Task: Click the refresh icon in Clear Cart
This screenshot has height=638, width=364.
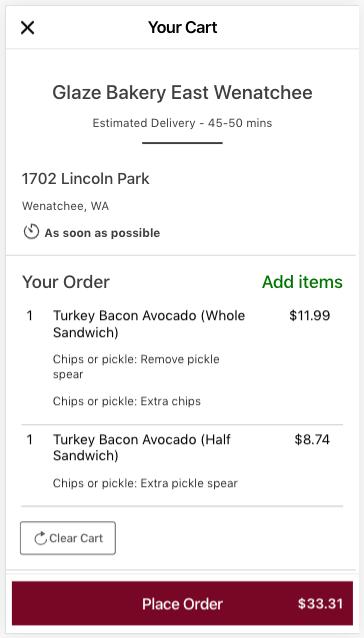Action: (x=40, y=538)
